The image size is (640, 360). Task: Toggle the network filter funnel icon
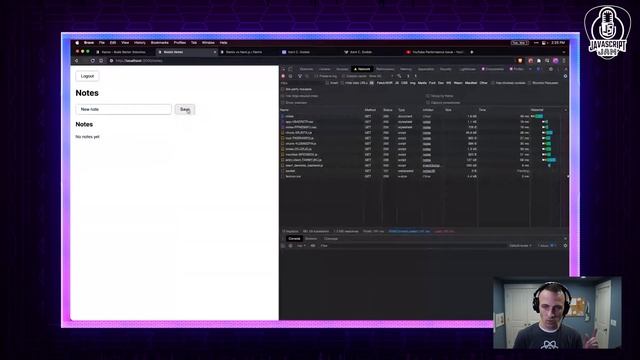300,76
